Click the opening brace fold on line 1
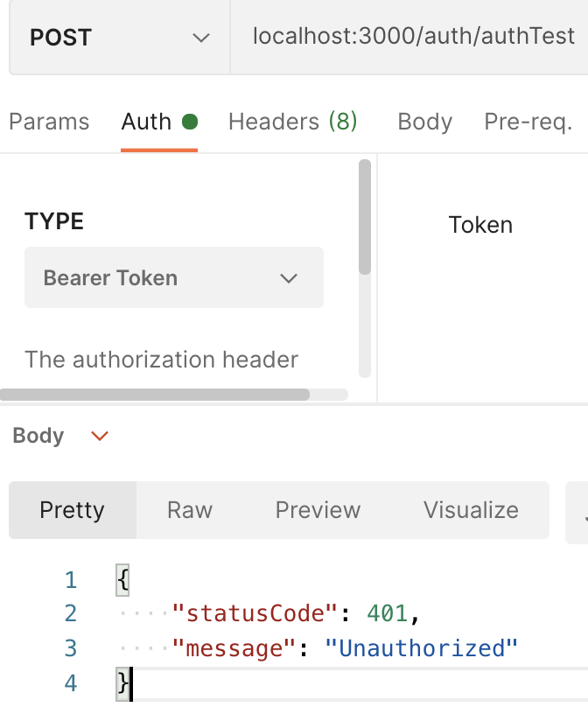Viewport: 588px width, 707px height. [122, 580]
